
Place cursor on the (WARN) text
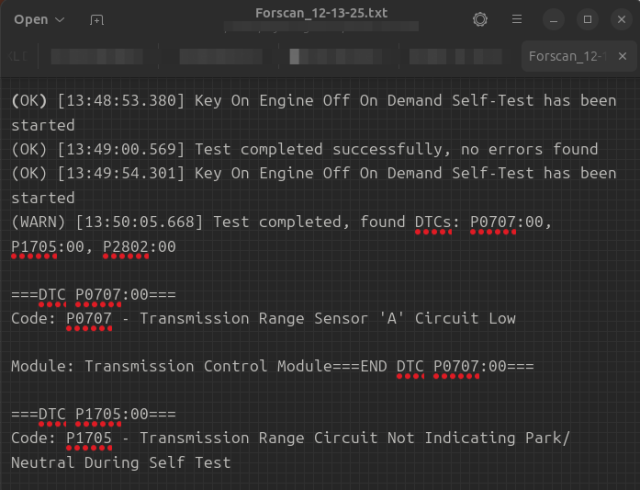(38, 222)
